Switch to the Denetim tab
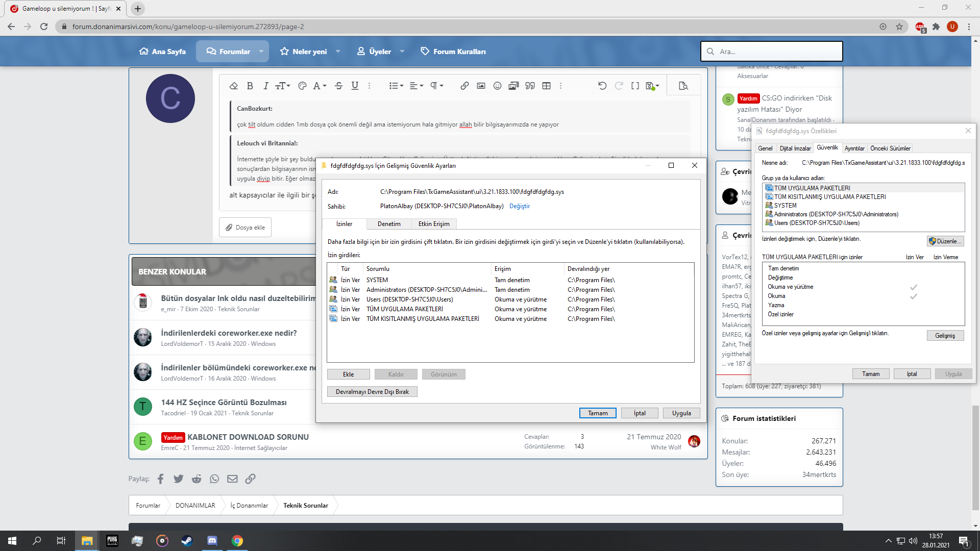Screen dimensions: 980x551 tap(389, 224)
